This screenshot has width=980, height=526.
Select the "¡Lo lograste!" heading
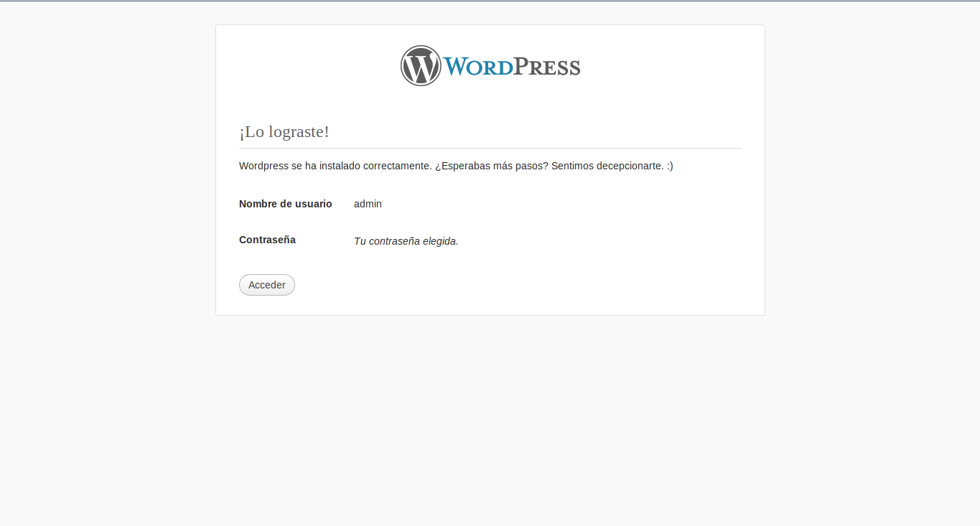tap(284, 132)
